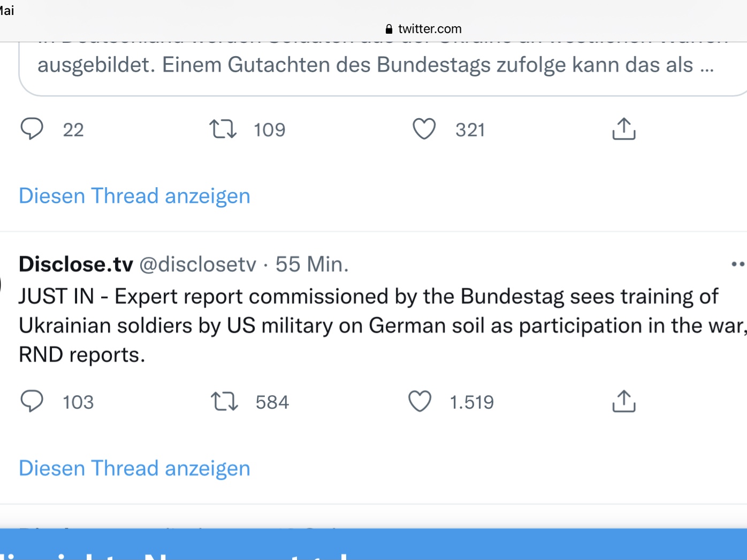Share the first tweet via upload icon
Image resolution: width=747 pixels, height=560 pixels.
(x=623, y=129)
